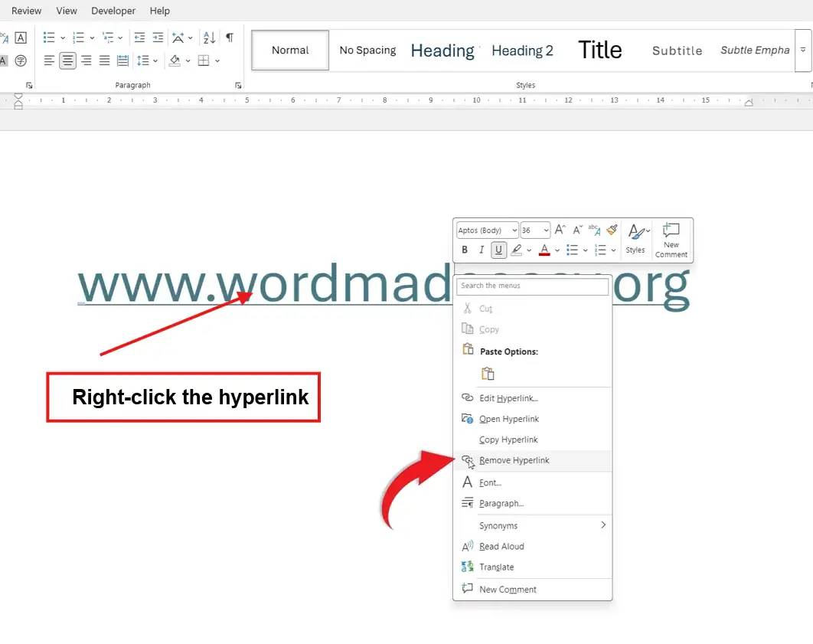
Task: Click the enclose characters icon
Action: click(x=21, y=60)
